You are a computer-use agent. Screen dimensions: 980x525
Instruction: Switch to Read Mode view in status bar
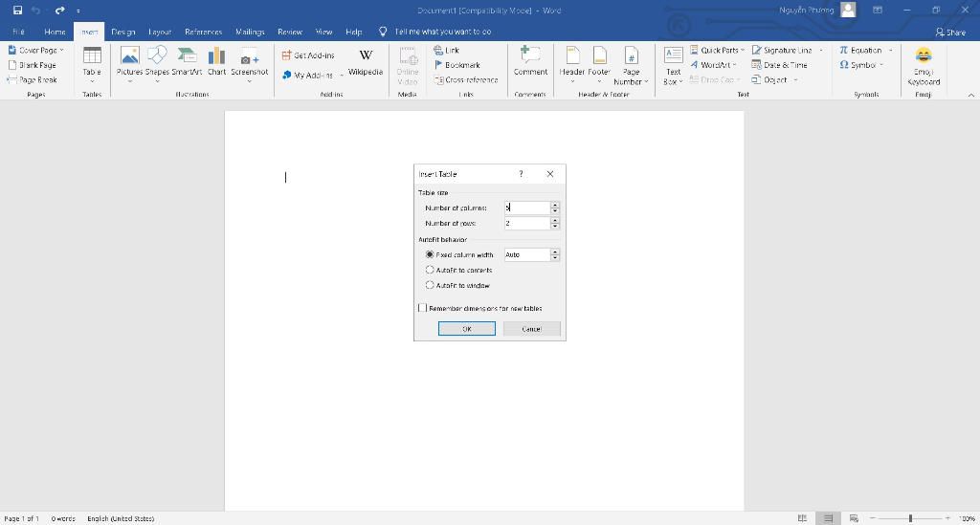[802, 518]
